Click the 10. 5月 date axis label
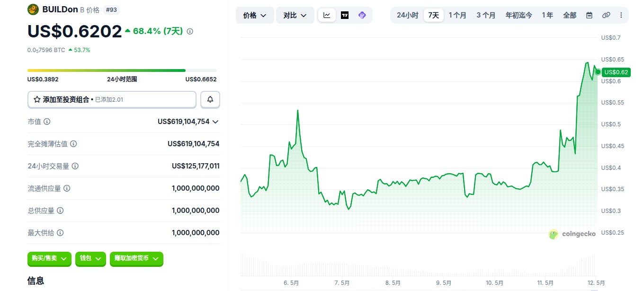Viewport: 644px width, 291px height. [494, 283]
